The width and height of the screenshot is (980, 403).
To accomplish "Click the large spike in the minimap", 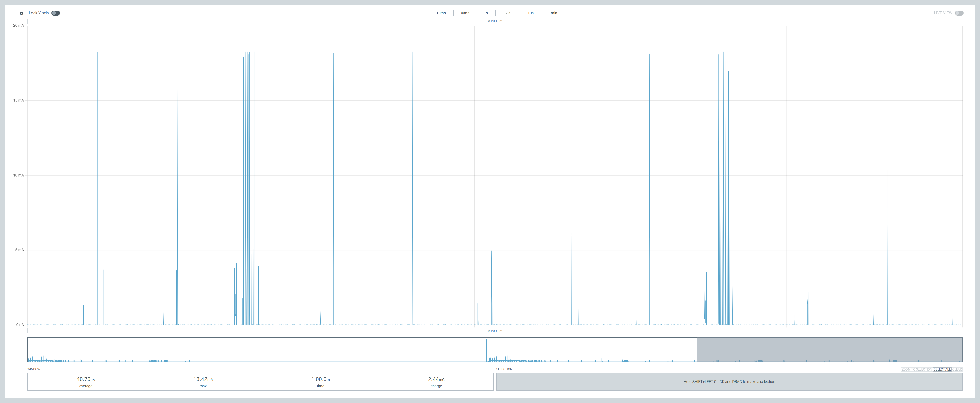I will point(486,350).
